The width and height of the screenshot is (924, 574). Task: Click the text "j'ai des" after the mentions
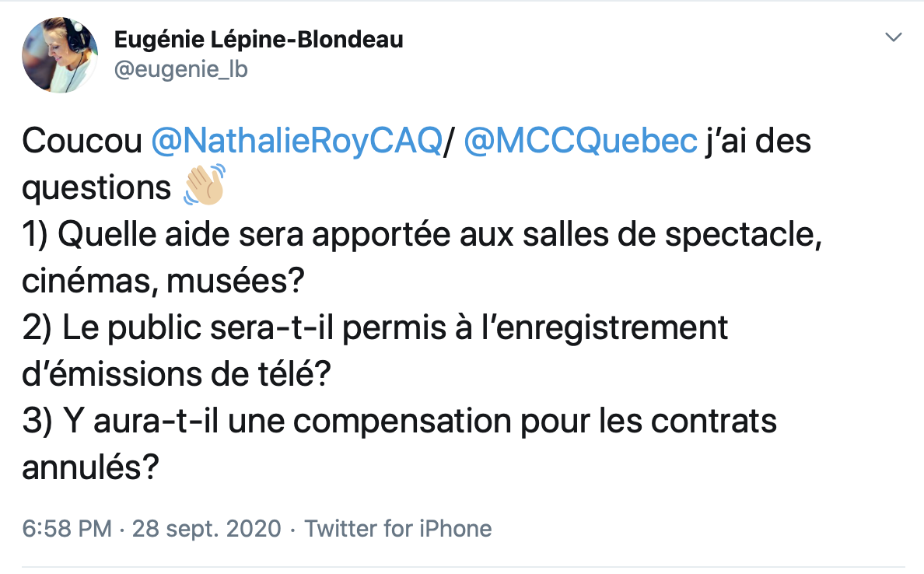tap(759, 142)
